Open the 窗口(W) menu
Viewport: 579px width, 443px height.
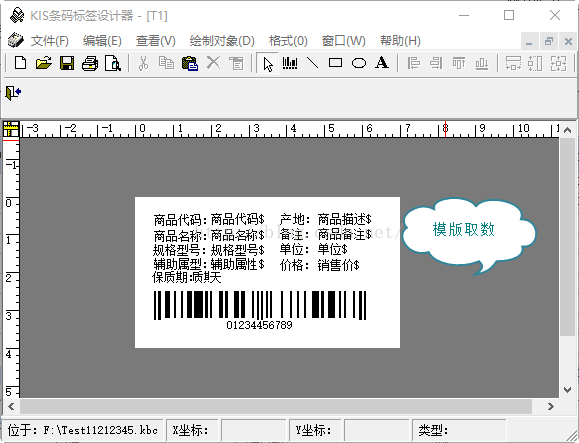tap(343, 41)
